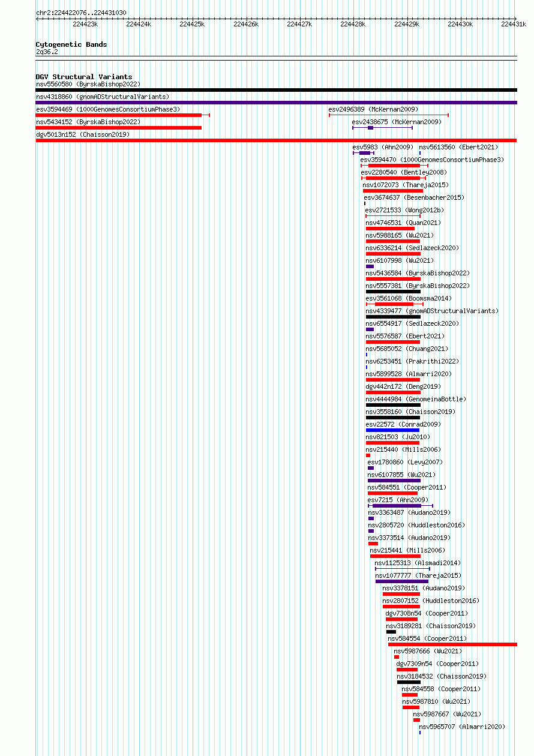Select nsv1125313 (Alsmadi2014) variant
Viewport: 534px width, 756px height.
pos(418,563)
